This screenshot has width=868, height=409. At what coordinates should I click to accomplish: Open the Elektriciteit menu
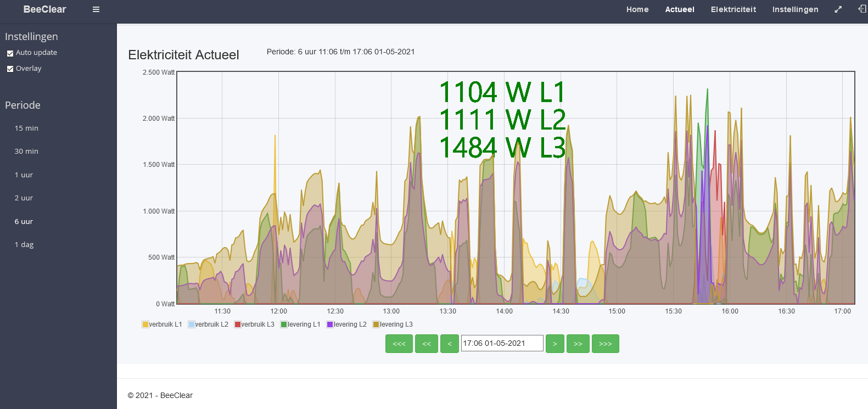[x=733, y=9]
